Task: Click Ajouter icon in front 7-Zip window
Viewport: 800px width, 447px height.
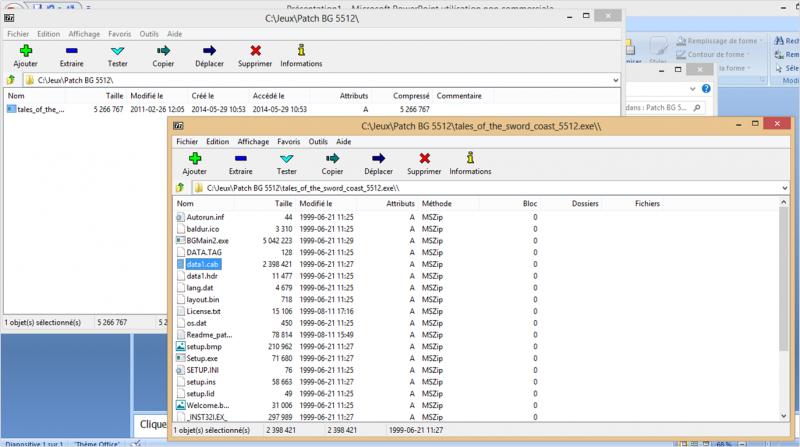Action: 195,159
